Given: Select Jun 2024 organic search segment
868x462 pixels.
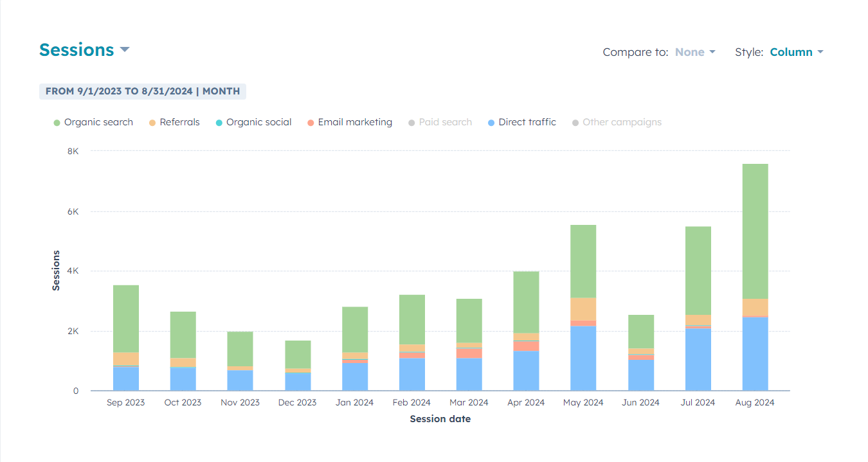Looking at the screenshot, I should pyautogui.click(x=641, y=332).
